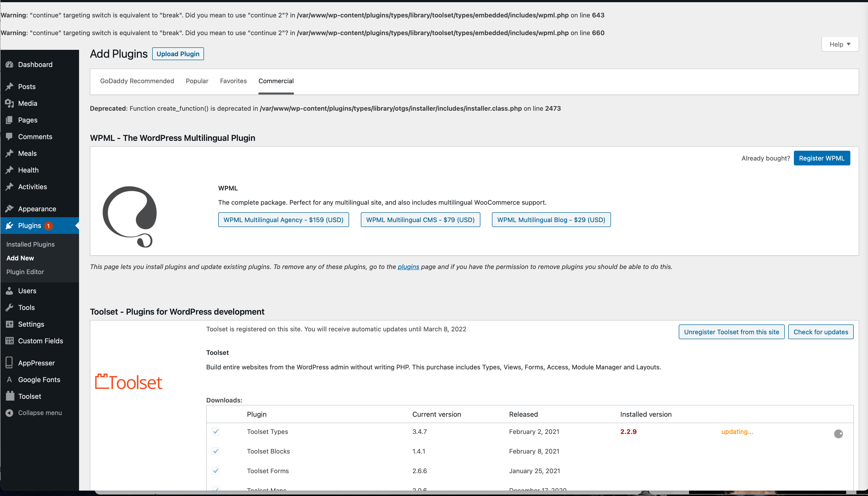Click the Posts menu label
The width and height of the screenshot is (868, 496).
click(x=27, y=87)
